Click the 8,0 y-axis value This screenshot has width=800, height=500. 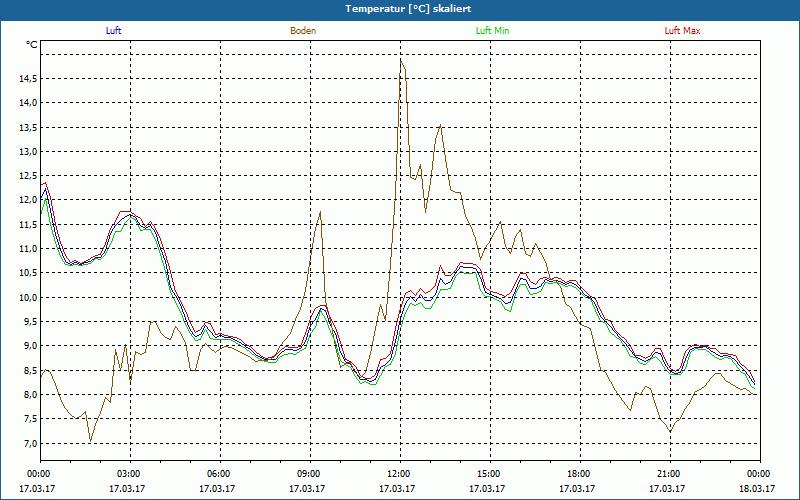(x=31, y=394)
